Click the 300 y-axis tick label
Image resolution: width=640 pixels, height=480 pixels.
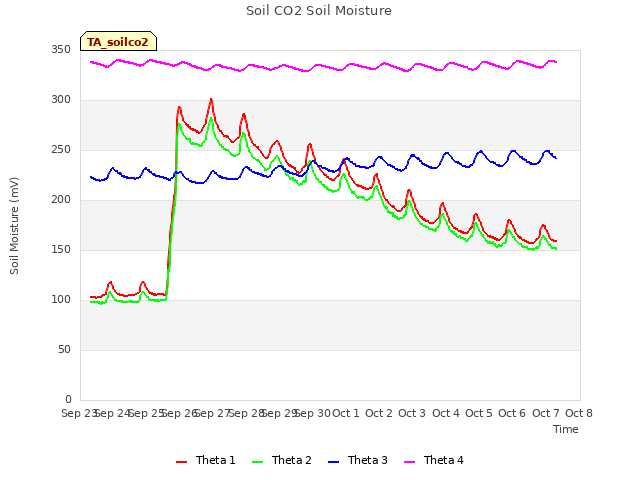61,100
